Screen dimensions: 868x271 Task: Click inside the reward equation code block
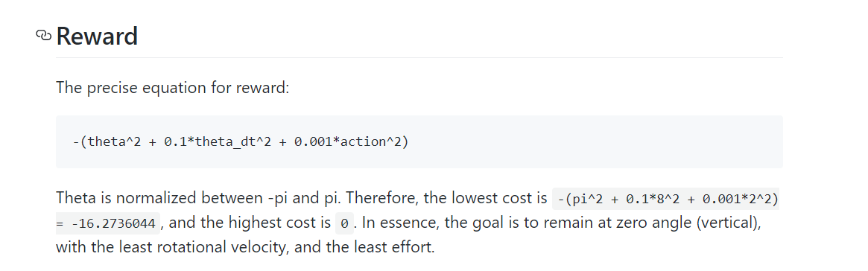pyautogui.click(x=419, y=141)
